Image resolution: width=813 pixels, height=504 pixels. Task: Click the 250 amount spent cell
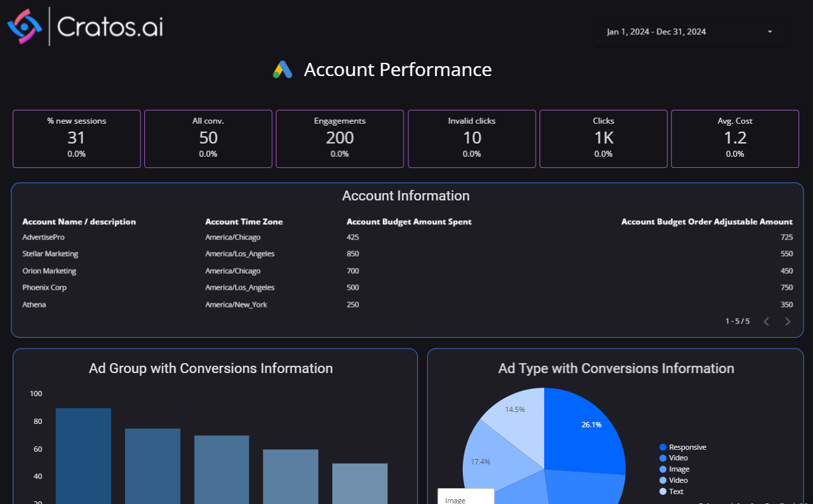click(353, 305)
